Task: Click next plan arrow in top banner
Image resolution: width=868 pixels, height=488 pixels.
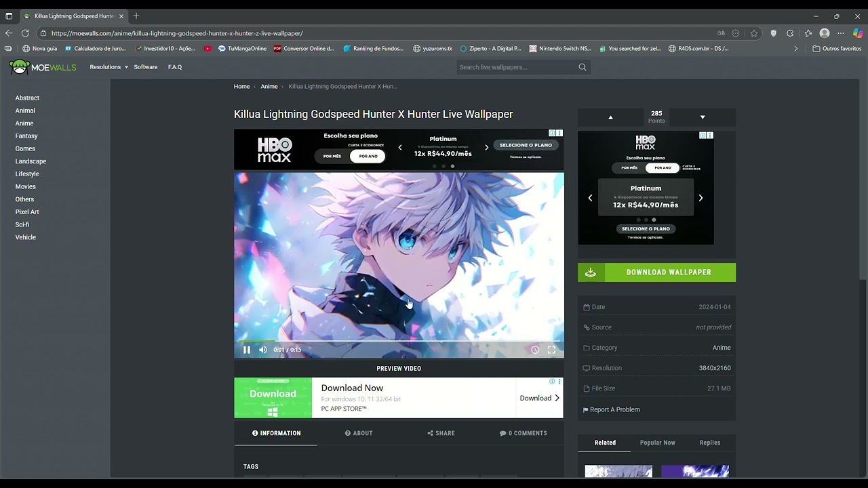Action: 486,147
